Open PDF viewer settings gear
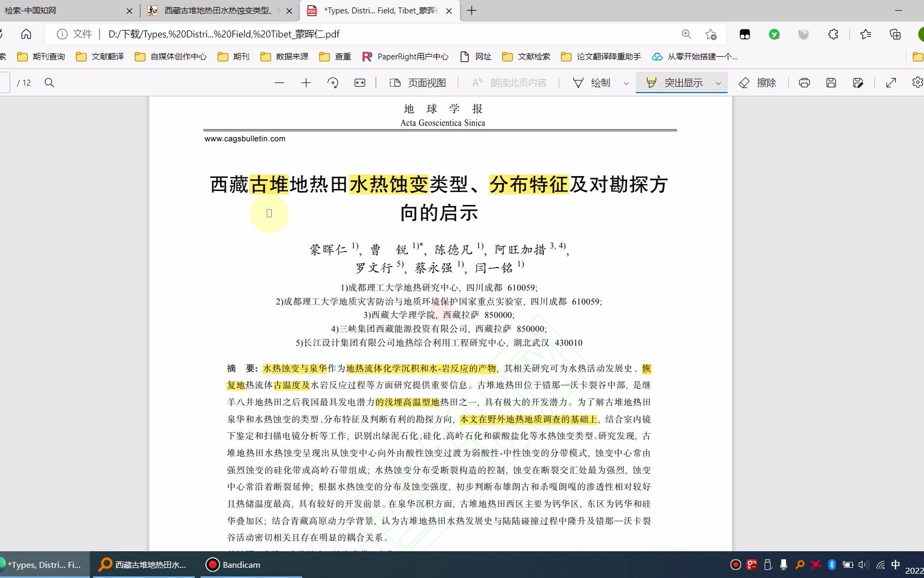 pos(918,82)
